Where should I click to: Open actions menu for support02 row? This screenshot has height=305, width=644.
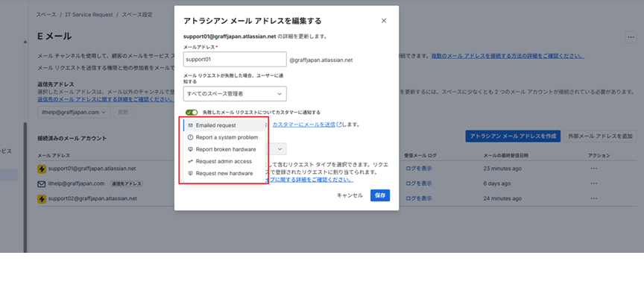(593, 198)
